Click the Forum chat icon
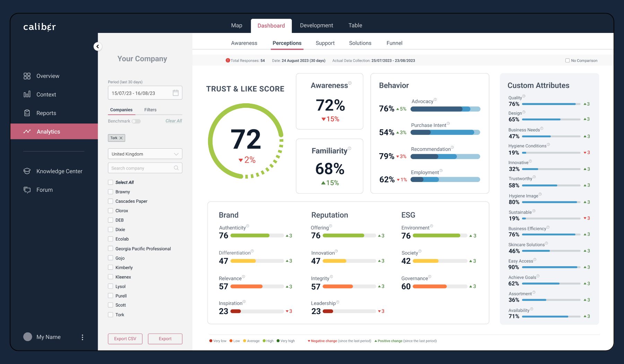Image resolution: width=624 pixels, height=364 pixels. 27,190
